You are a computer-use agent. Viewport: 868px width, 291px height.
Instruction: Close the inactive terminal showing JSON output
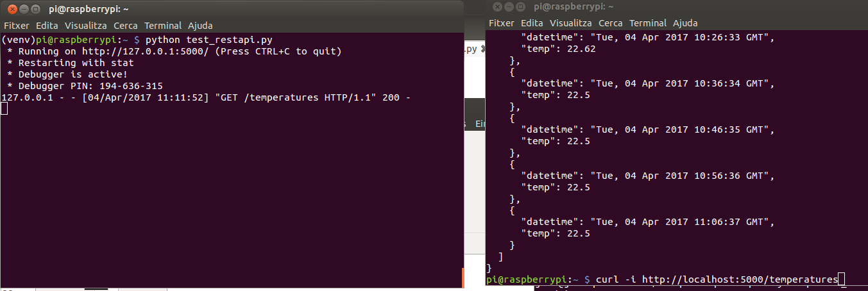tap(496, 6)
